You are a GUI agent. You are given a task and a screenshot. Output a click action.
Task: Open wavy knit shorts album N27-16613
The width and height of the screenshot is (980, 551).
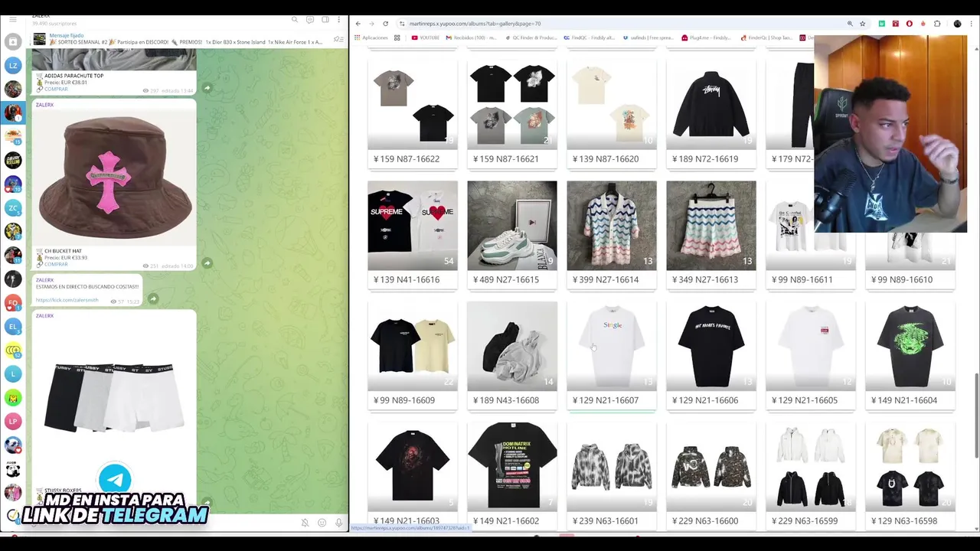(711, 226)
